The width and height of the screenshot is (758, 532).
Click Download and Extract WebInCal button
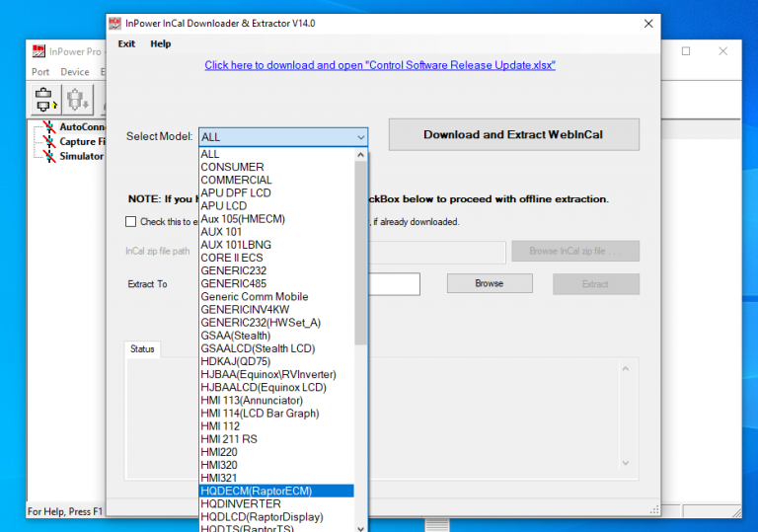coord(514,134)
